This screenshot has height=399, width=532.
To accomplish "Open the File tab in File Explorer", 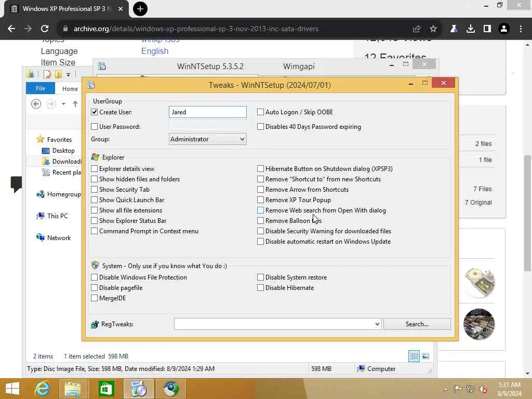I will tap(41, 88).
